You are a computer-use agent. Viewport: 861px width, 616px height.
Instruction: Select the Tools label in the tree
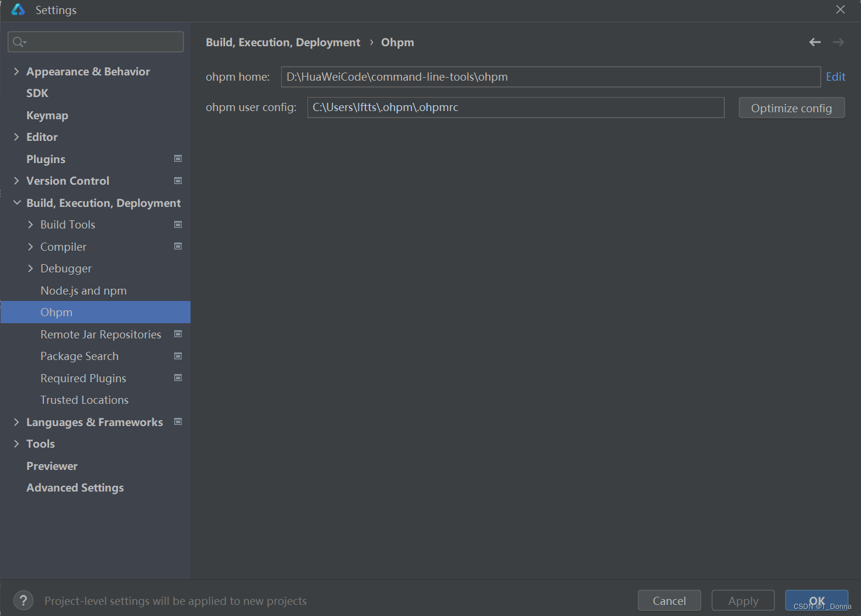[40, 444]
